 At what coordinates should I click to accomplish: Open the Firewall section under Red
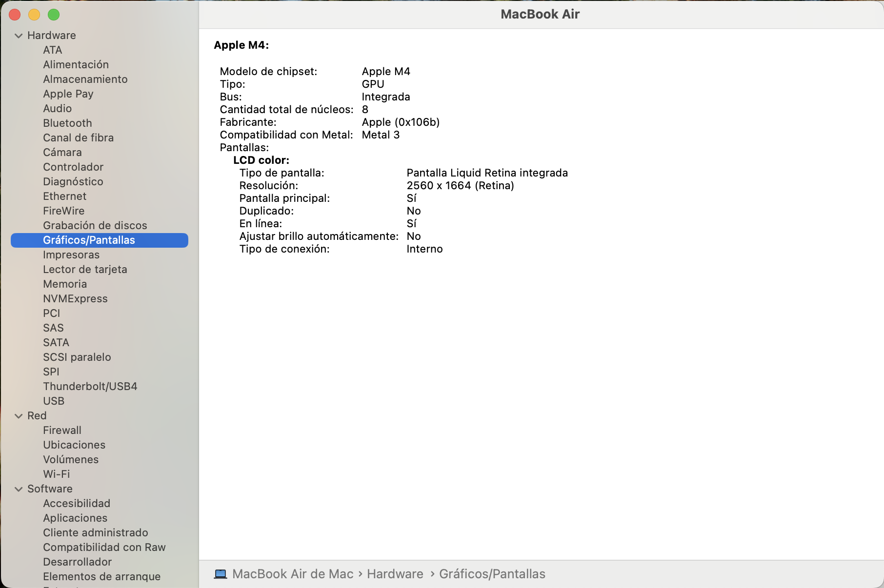click(x=62, y=430)
